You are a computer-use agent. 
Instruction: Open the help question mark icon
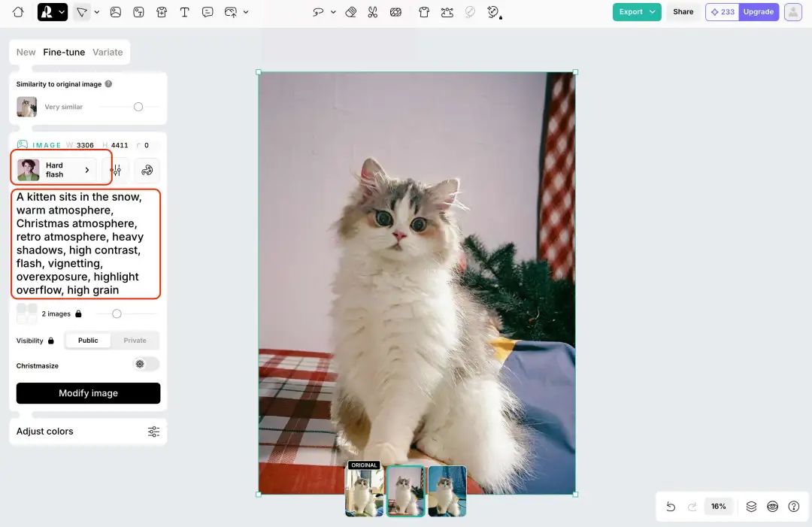click(x=794, y=506)
